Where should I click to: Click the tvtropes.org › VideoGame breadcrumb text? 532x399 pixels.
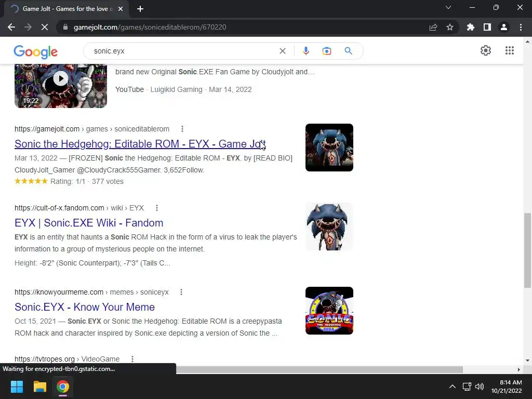point(67,359)
